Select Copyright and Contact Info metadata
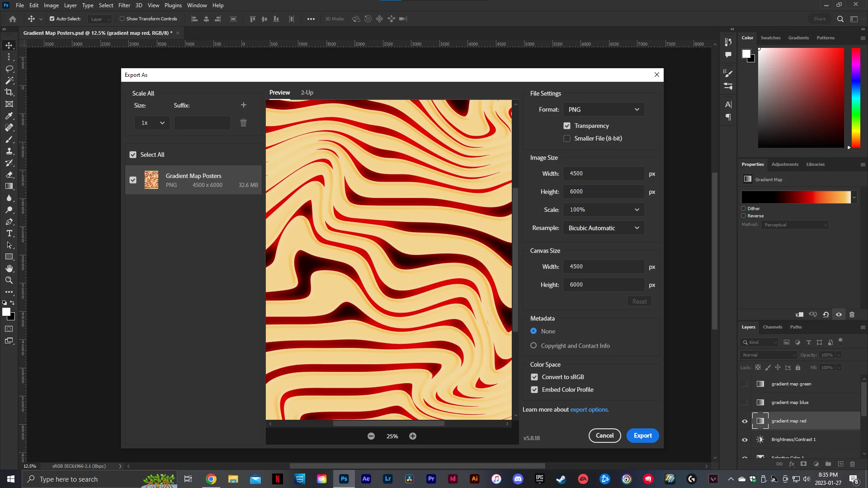 click(x=533, y=346)
